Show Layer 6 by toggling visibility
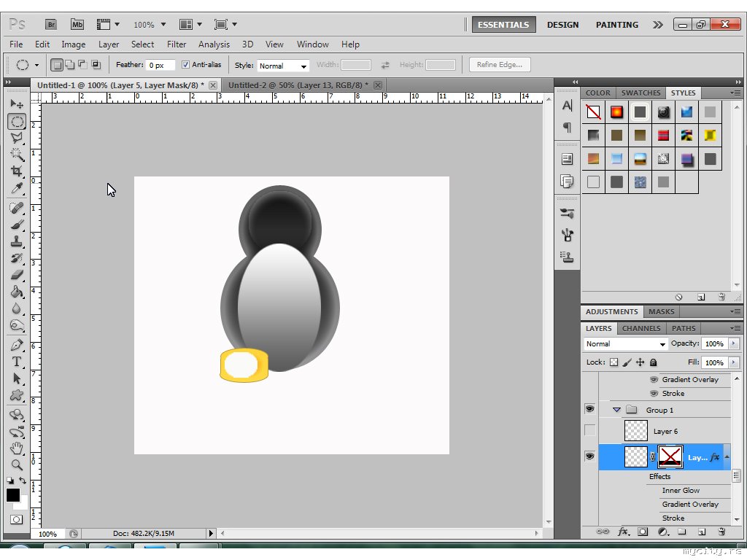Image resolution: width=747 pixels, height=560 pixels. [x=589, y=431]
